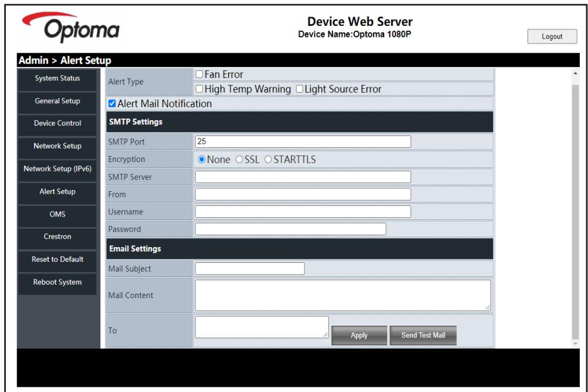Log out with the Logout button

click(552, 36)
